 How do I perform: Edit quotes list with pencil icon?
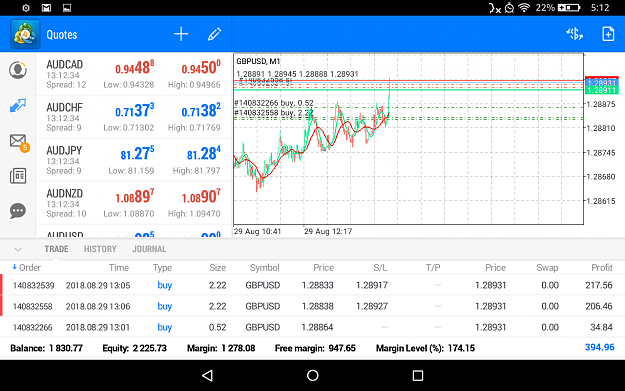click(x=214, y=34)
